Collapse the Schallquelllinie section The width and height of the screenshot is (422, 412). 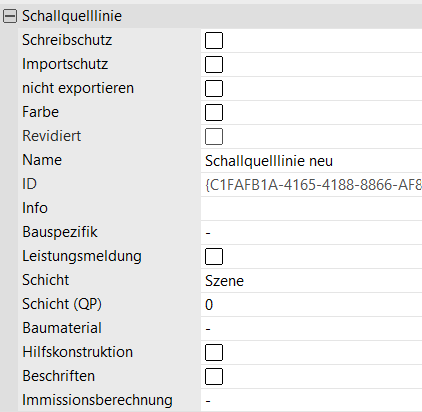10,16
